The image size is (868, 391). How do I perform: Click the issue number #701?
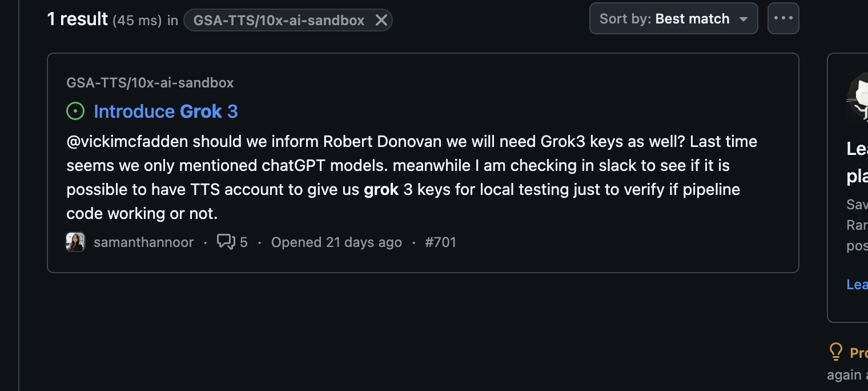[440, 242]
